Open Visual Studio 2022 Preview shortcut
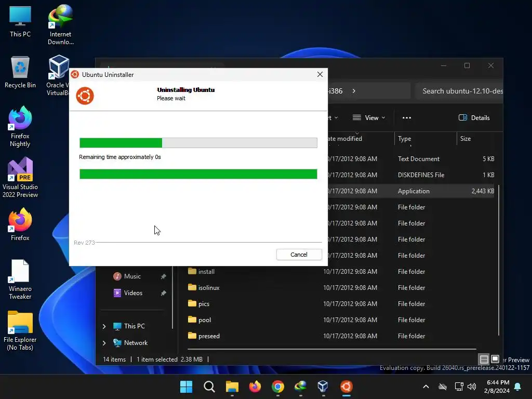532x399 pixels. tap(20, 177)
